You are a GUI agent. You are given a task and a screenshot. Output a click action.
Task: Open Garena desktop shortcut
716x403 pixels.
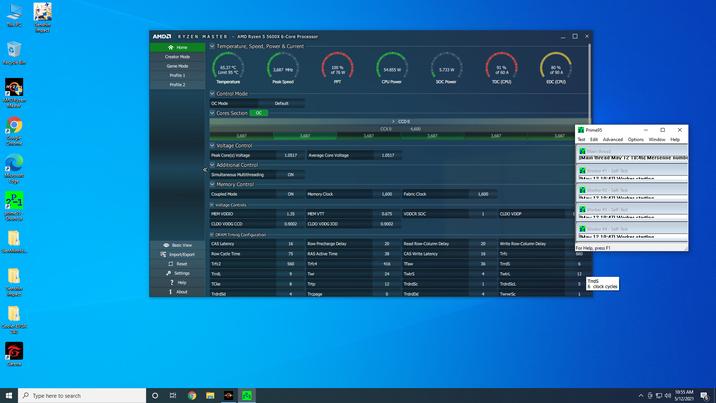[14, 355]
